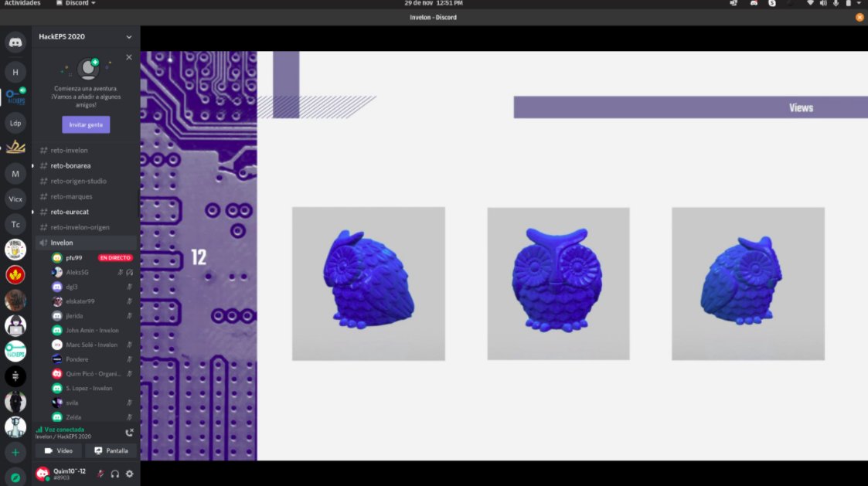Image resolution: width=868 pixels, height=486 pixels.
Task: Click 'Voz conectada' status text
Action: click(x=64, y=430)
